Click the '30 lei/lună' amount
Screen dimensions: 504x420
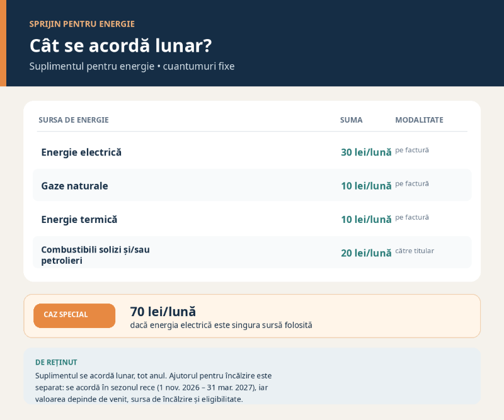point(366,152)
